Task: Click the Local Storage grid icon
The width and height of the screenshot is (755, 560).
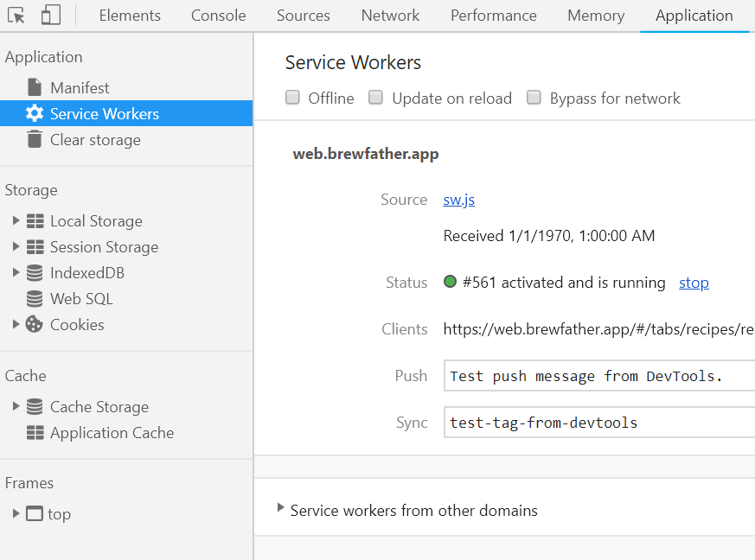Action: pos(35,221)
